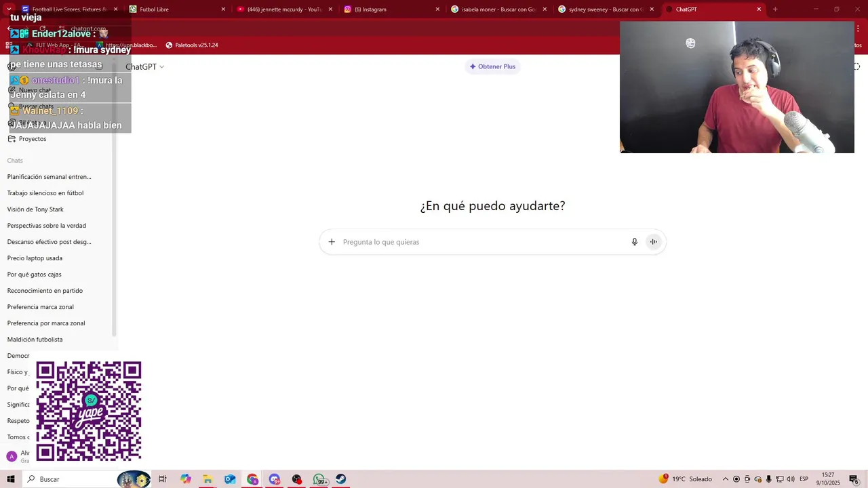Open chat Preferencia marca zonal
Screen dimensions: 868x488
pos(41,307)
